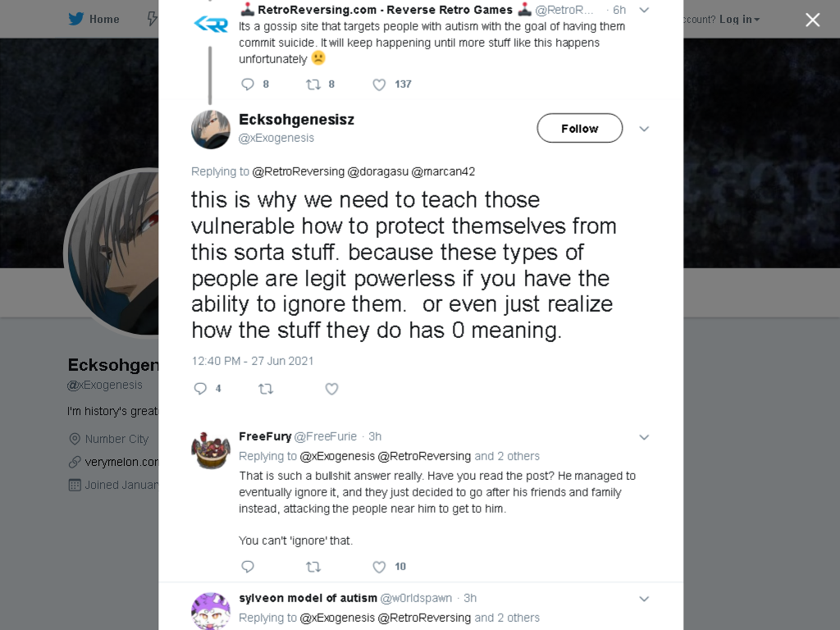This screenshot has width=840, height=630.
Task: Like the Ecksohgenesisz main tweet
Action: (331, 389)
